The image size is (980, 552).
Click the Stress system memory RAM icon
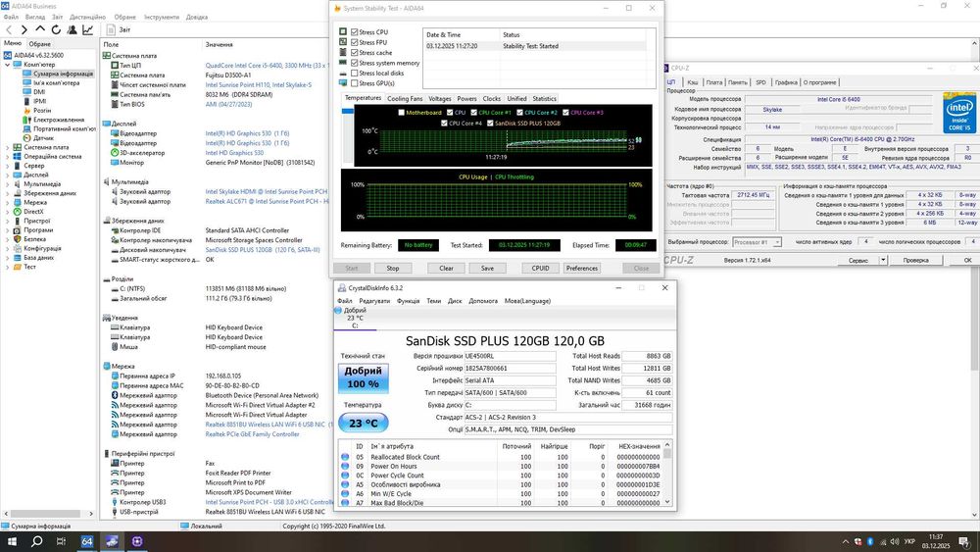click(x=343, y=63)
